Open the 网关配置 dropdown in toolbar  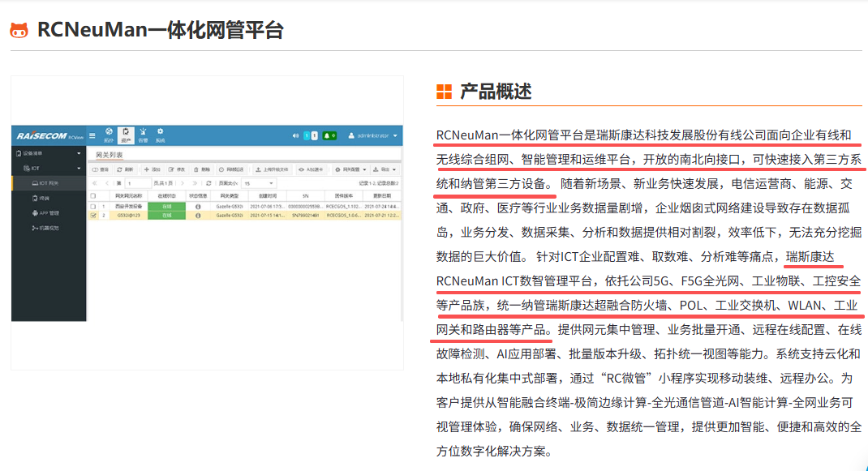point(351,169)
